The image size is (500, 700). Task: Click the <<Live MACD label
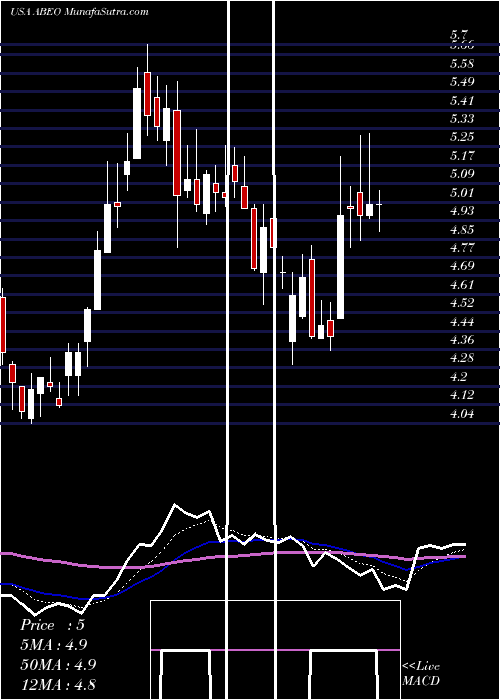421,673
